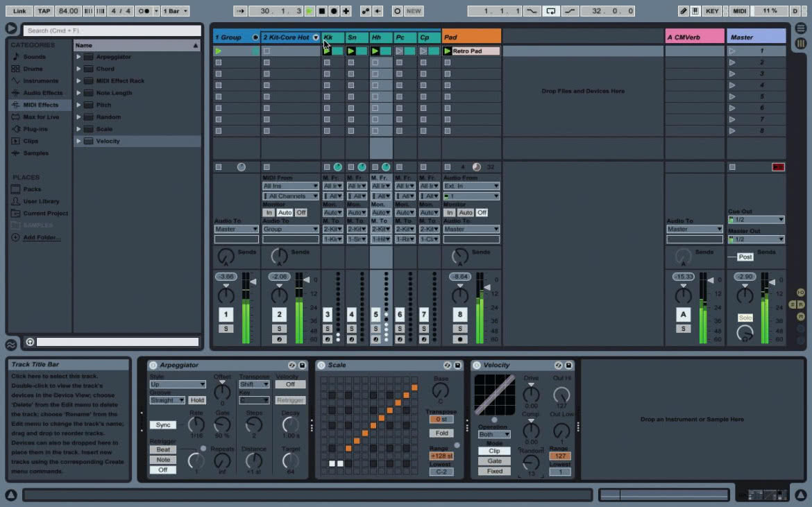Toggle the browser preview headphone icon
812x507 pixels.
click(30, 342)
